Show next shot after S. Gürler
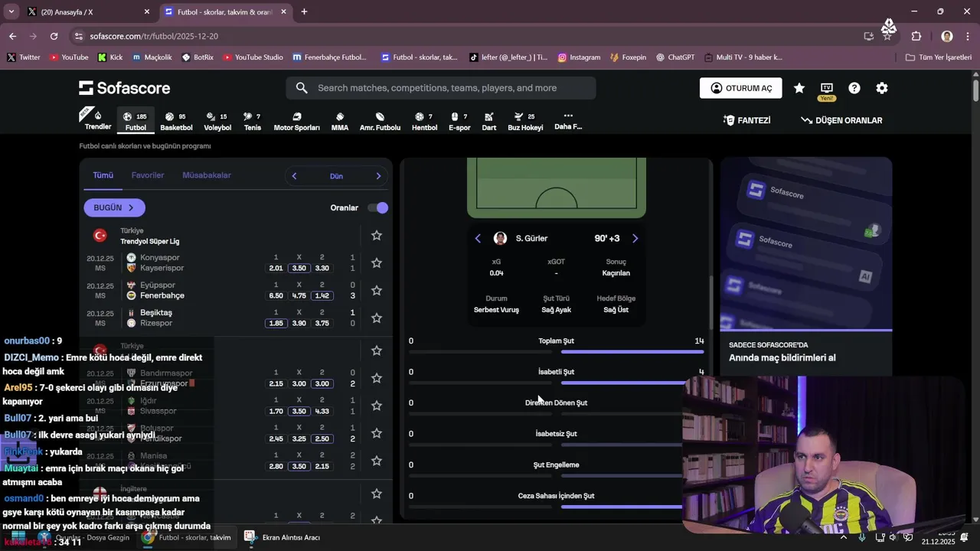The image size is (980, 551). coord(635,238)
